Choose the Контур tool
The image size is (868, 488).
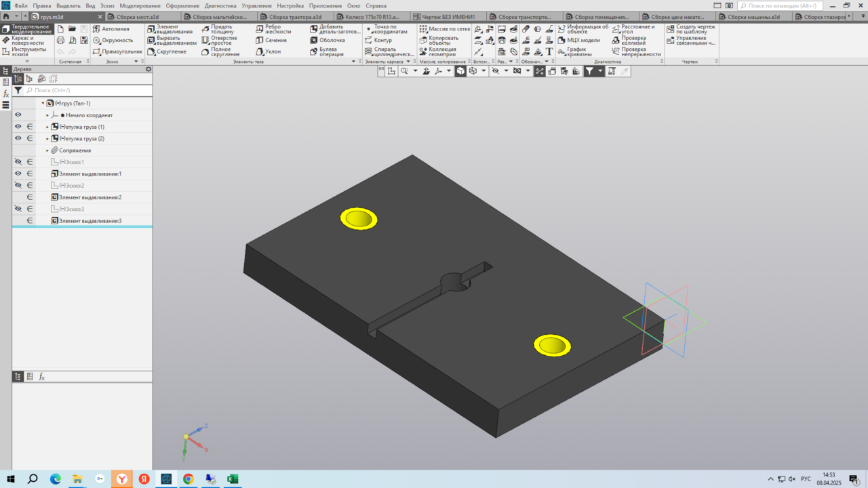378,40
